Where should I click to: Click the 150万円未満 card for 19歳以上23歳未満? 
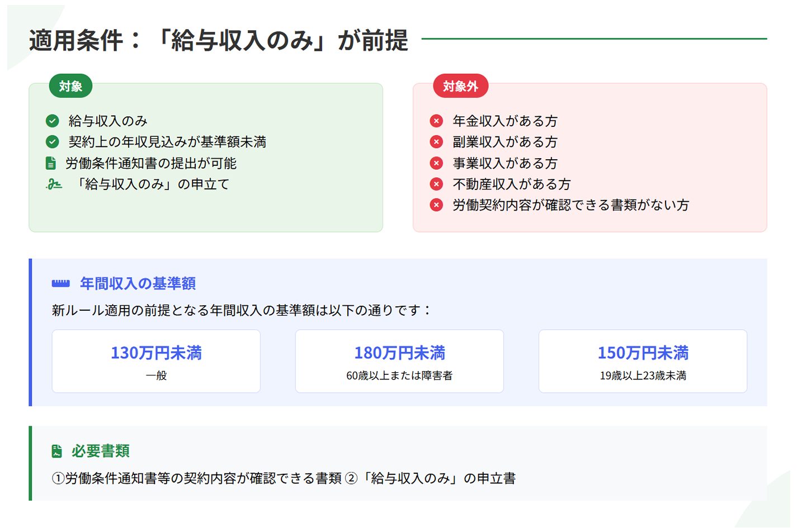pos(643,362)
